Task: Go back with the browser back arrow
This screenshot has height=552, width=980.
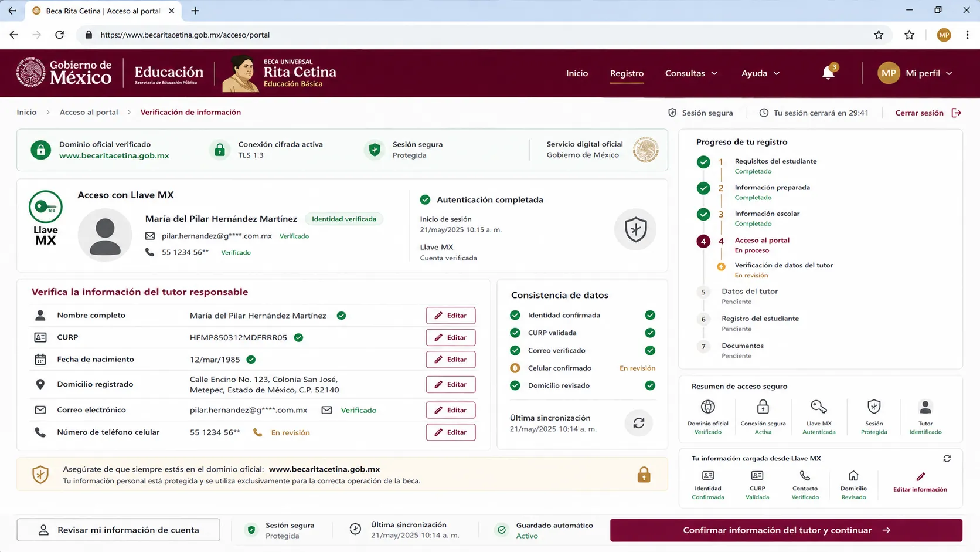Action: (x=14, y=35)
